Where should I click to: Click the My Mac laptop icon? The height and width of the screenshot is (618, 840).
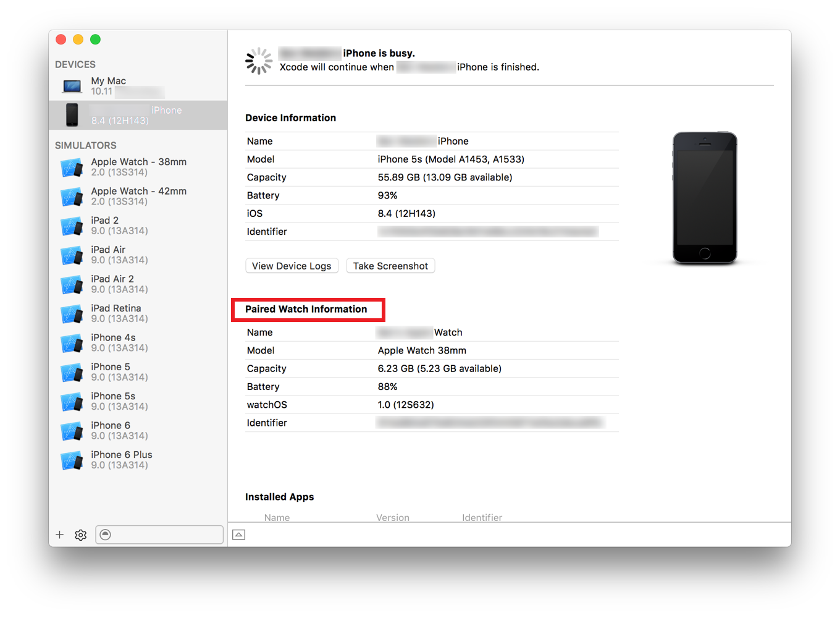72,86
